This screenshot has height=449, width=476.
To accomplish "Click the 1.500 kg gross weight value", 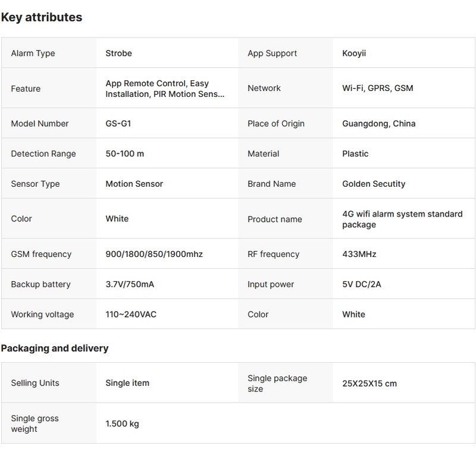I will 122,424.
